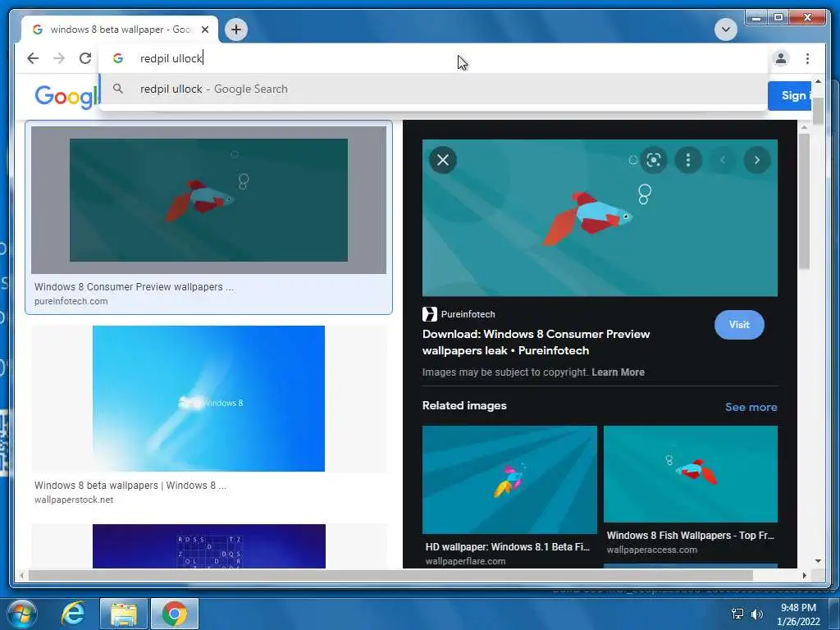
Task: Open the dark blue letter grid wallpaper thumbnail
Action: [x=208, y=546]
